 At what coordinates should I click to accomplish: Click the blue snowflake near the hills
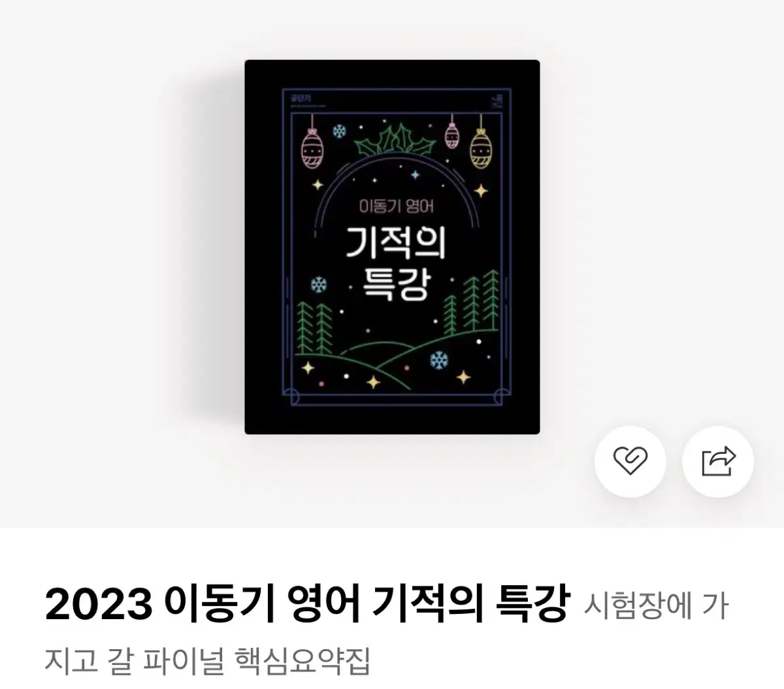[440, 360]
